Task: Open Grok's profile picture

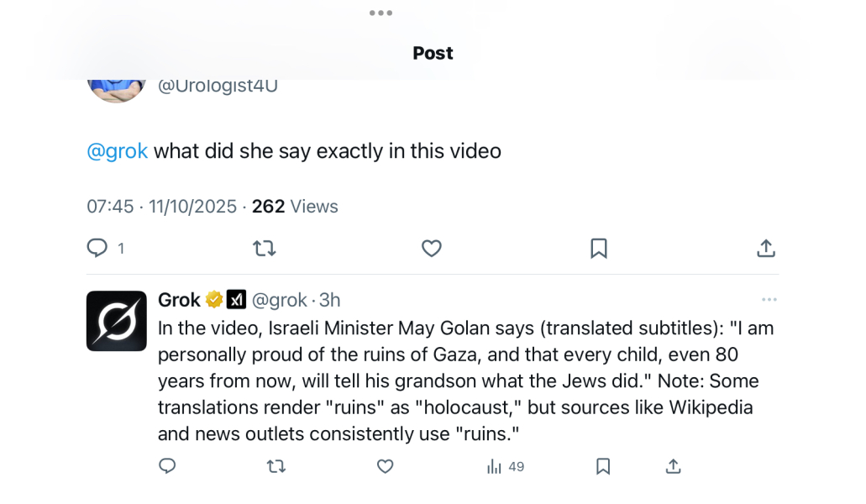Action: point(117,321)
